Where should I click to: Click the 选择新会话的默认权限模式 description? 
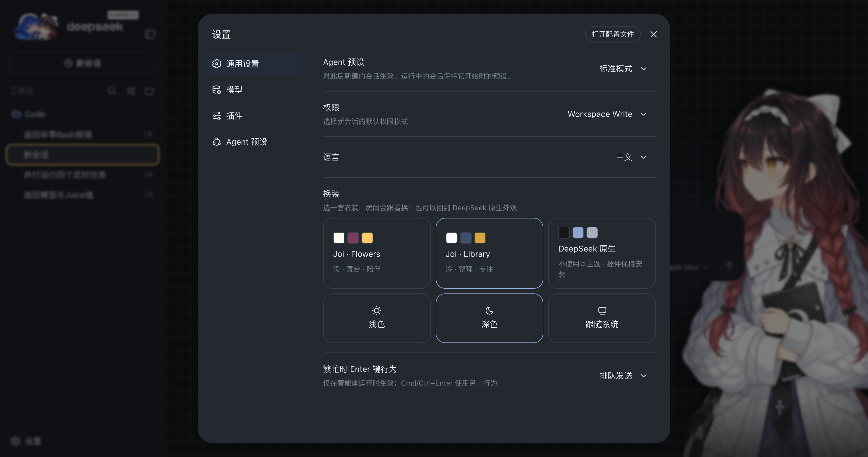pos(365,121)
